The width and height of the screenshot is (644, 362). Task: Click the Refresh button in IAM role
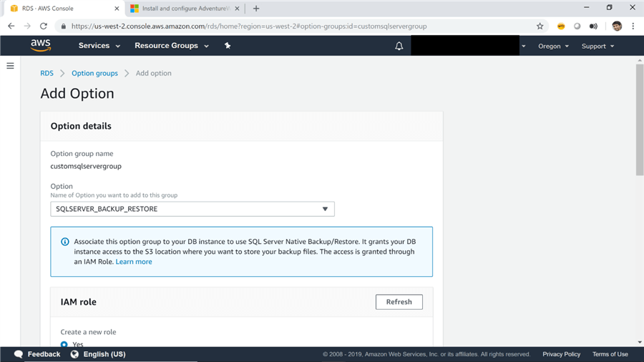point(399,302)
